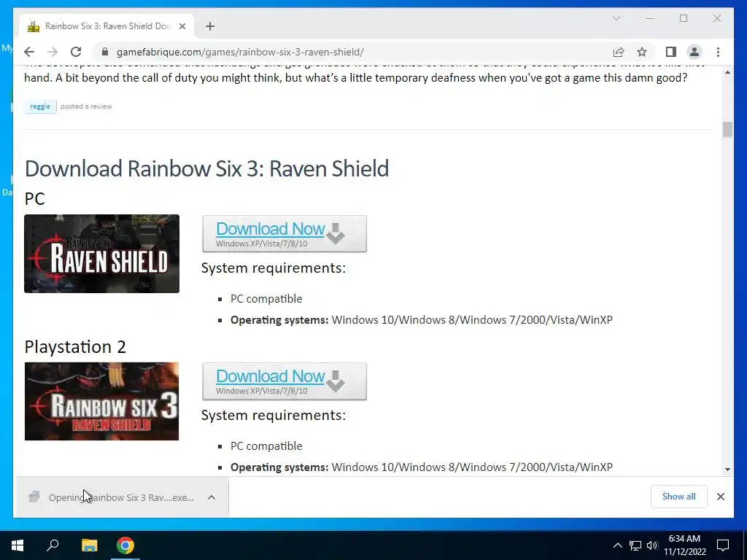Open a new tab with the plus button

tap(210, 26)
